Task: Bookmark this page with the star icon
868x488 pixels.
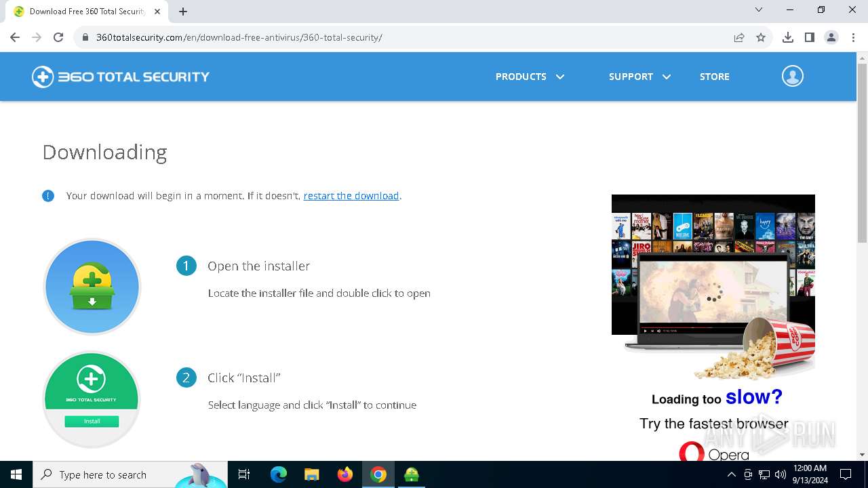Action: pyautogui.click(x=761, y=37)
